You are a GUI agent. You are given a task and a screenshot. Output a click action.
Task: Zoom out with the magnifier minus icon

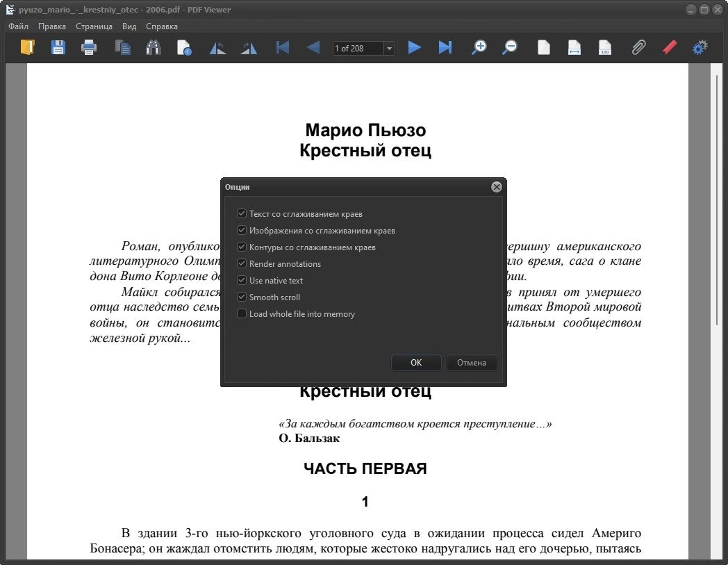point(510,47)
